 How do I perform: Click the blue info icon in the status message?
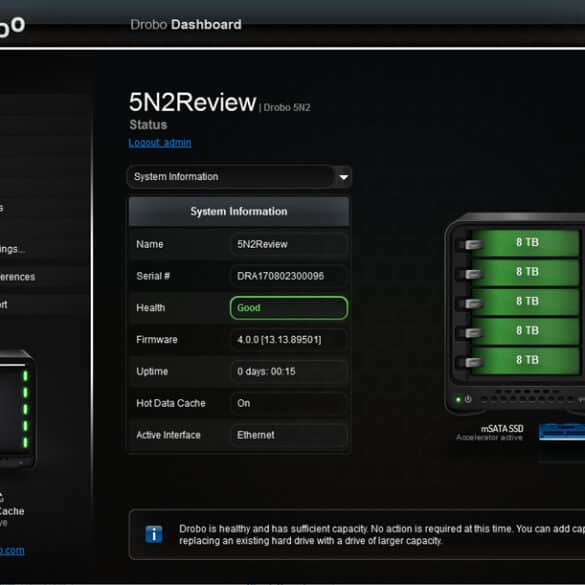[154, 534]
